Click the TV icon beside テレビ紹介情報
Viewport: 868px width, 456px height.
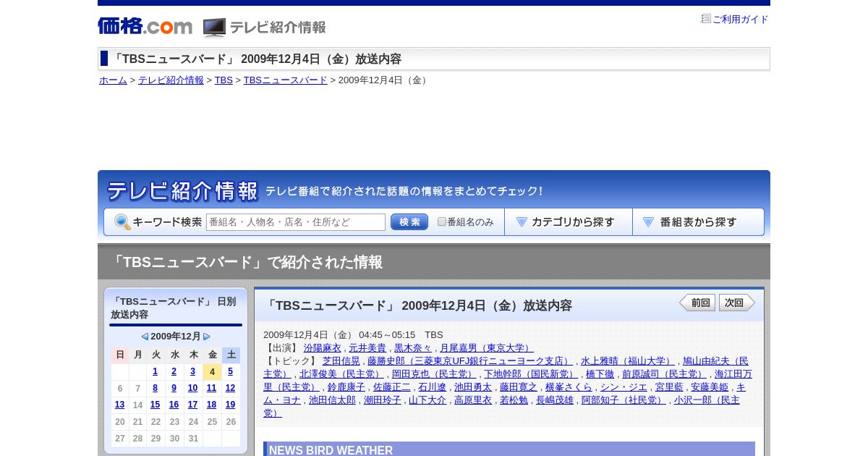click(214, 28)
